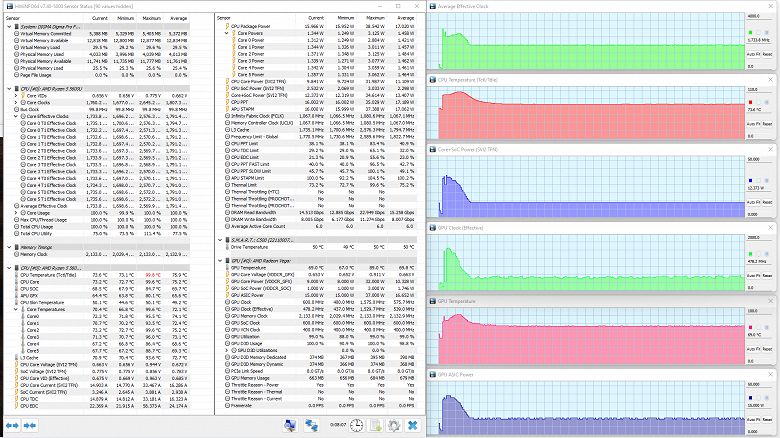
Task: Click the Total CPU Usage row icon
Action: (x=16, y=226)
